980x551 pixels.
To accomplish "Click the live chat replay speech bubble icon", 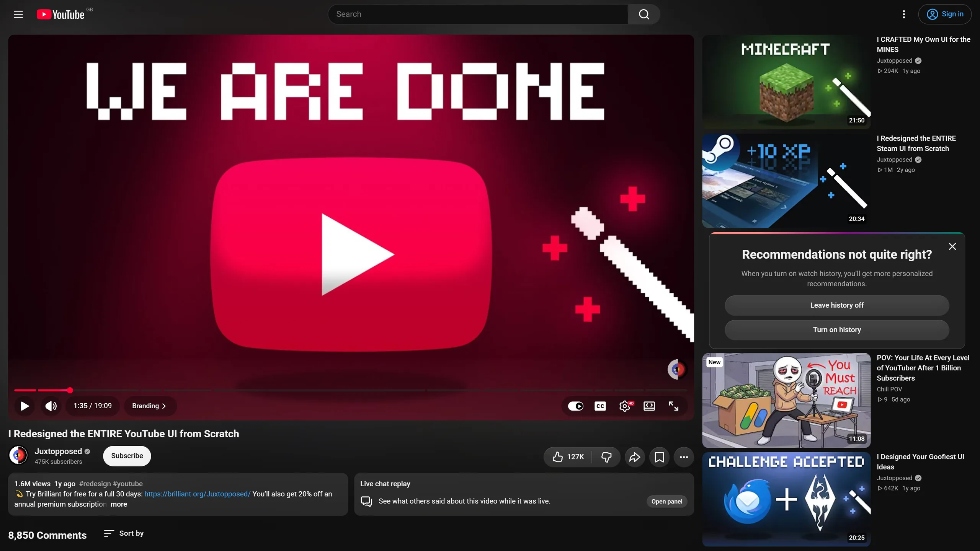I will tap(366, 501).
